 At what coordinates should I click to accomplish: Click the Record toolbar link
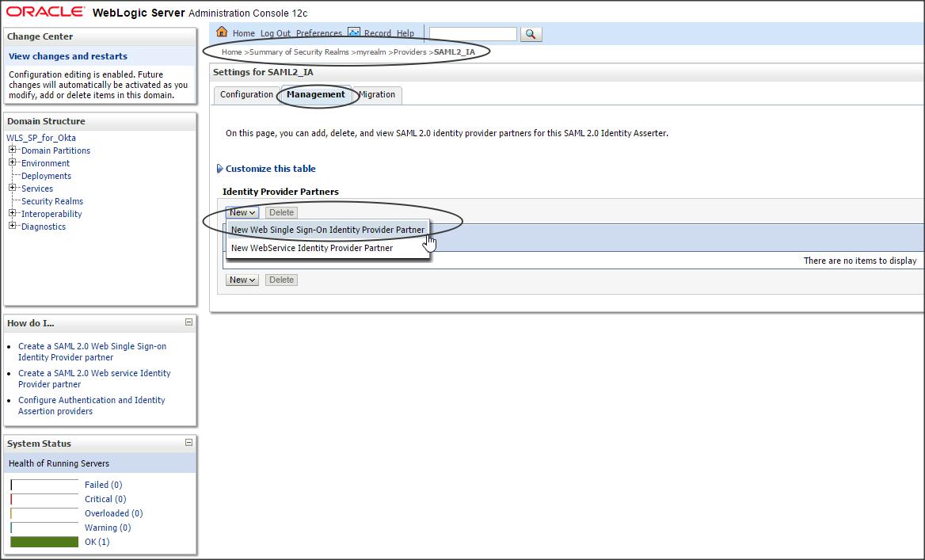tap(378, 33)
